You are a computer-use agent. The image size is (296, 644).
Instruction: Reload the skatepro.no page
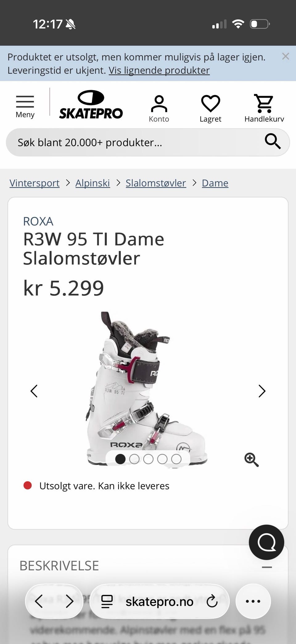point(212,601)
